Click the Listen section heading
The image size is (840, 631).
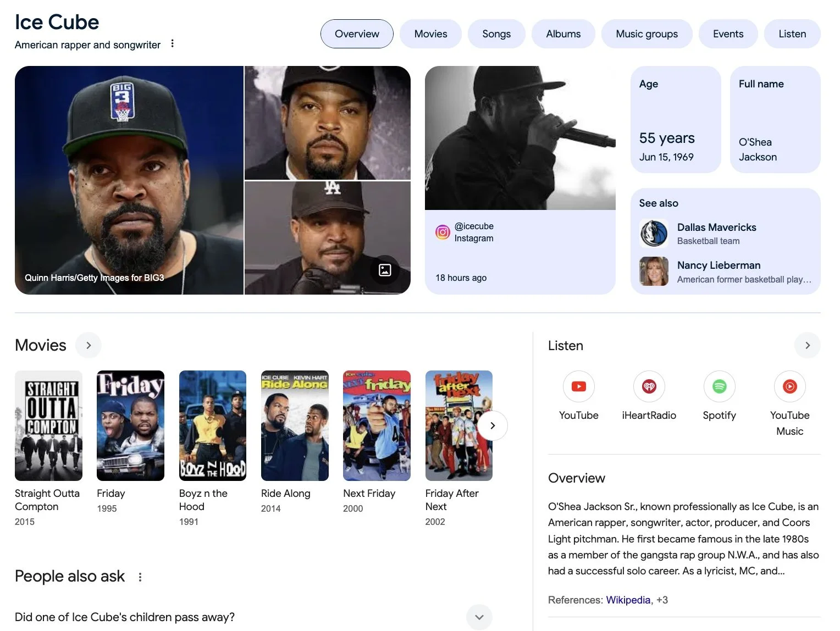[565, 346]
